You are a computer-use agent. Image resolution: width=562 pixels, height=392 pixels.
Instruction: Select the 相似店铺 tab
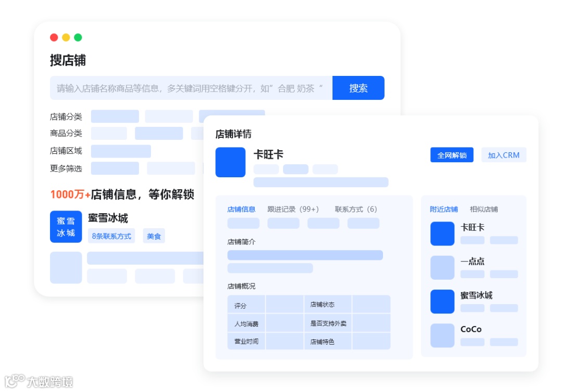click(x=484, y=210)
